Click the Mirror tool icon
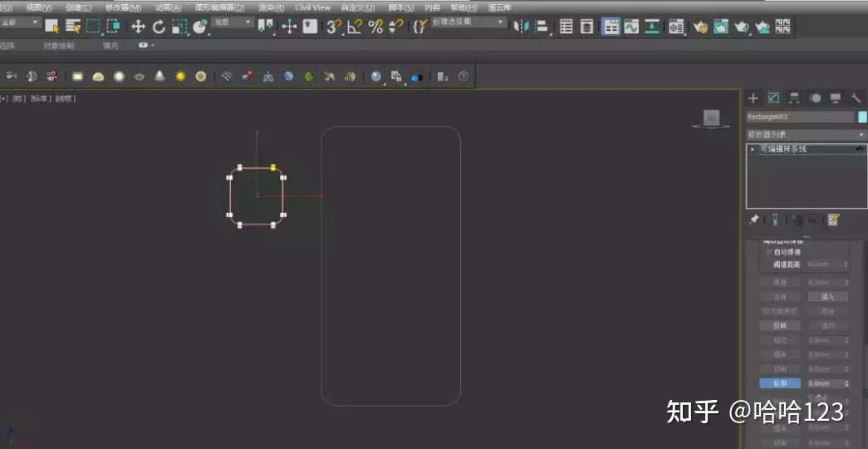Image resolution: width=868 pixels, height=449 pixels. click(x=520, y=26)
